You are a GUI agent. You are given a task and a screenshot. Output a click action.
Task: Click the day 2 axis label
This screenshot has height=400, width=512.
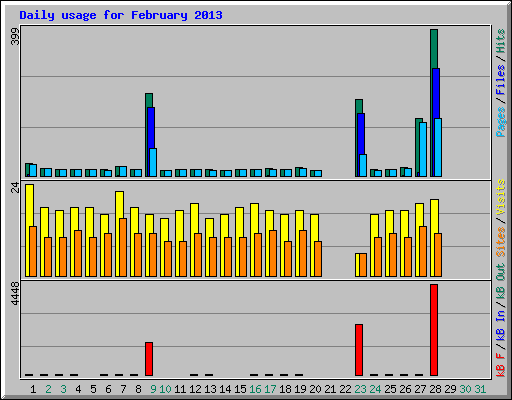[x=48, y=389]
